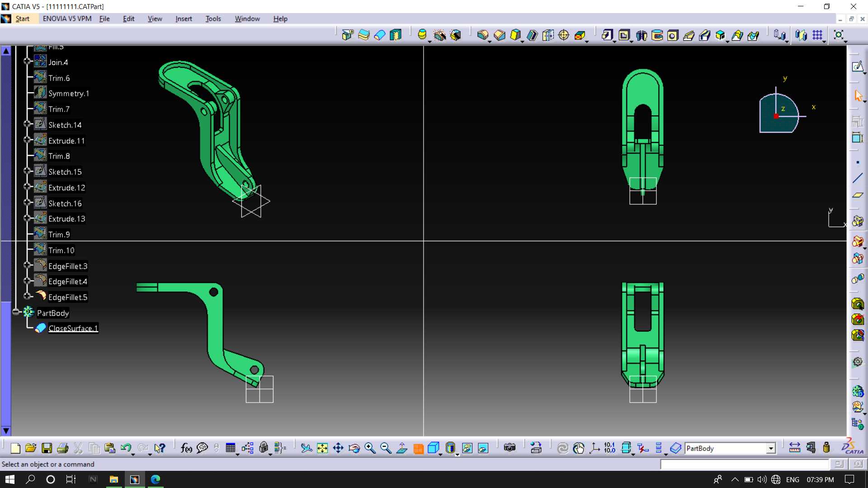The image size is (868, 488).
Task: Open Windows Start button
Action: coord(10,479)
